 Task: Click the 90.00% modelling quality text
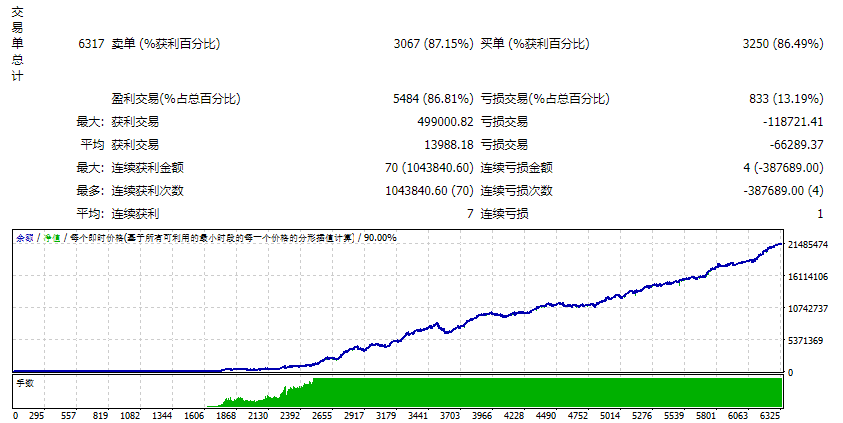(380, 238)
